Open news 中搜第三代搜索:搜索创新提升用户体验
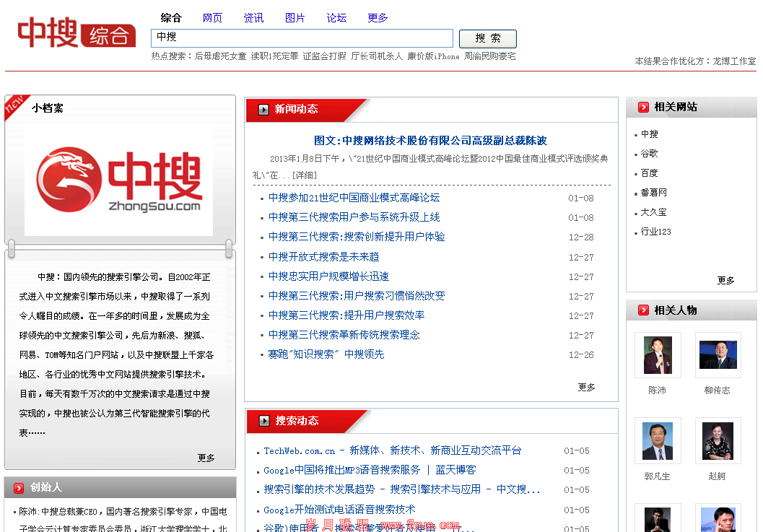The width and height of the screenshot is (763, 532). [x=357, y=237]
